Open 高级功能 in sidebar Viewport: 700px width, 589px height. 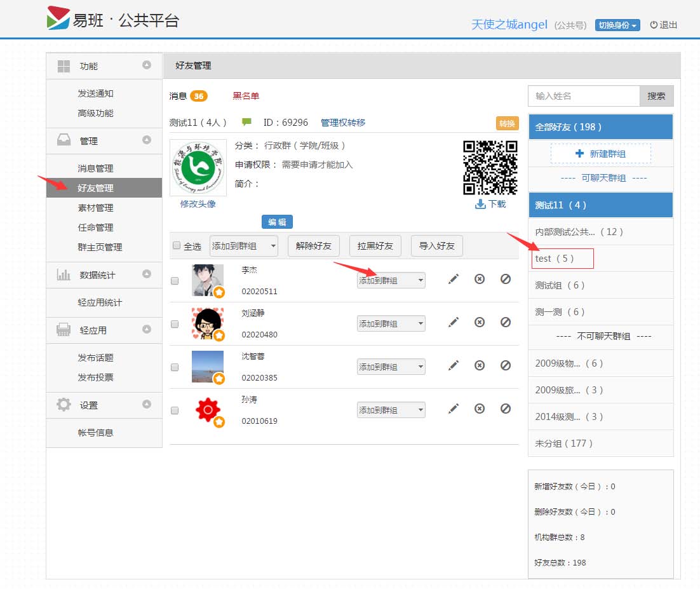[95, 113]
